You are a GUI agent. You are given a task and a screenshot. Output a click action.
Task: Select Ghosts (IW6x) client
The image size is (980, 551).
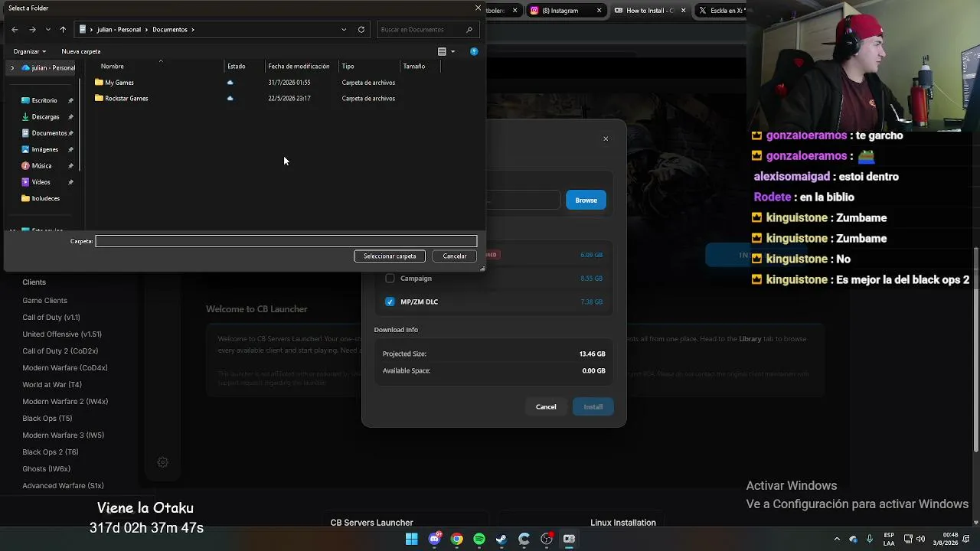(47, 469)
